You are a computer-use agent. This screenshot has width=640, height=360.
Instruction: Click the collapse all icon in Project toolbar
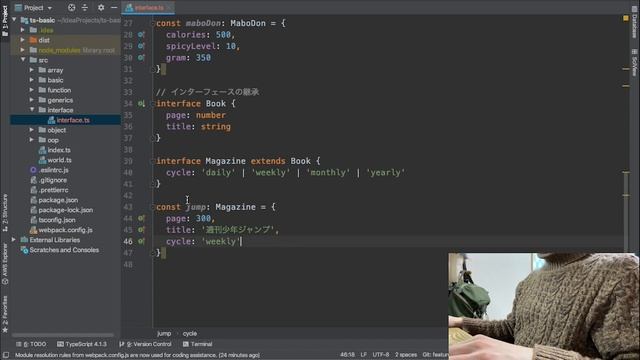pos(84,7)
